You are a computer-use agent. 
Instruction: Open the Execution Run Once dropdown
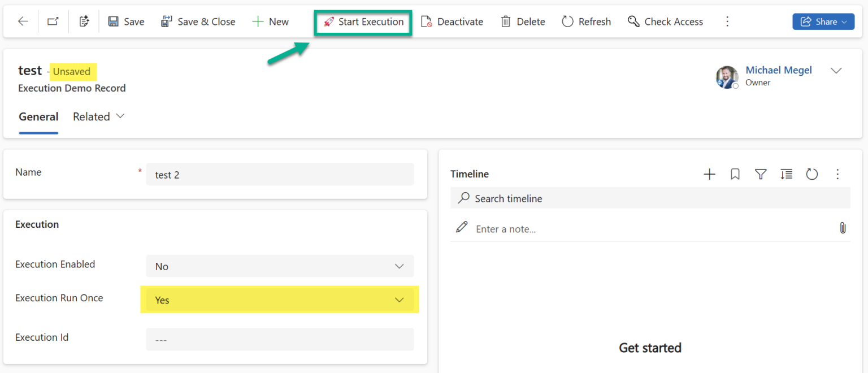[280, 300]
